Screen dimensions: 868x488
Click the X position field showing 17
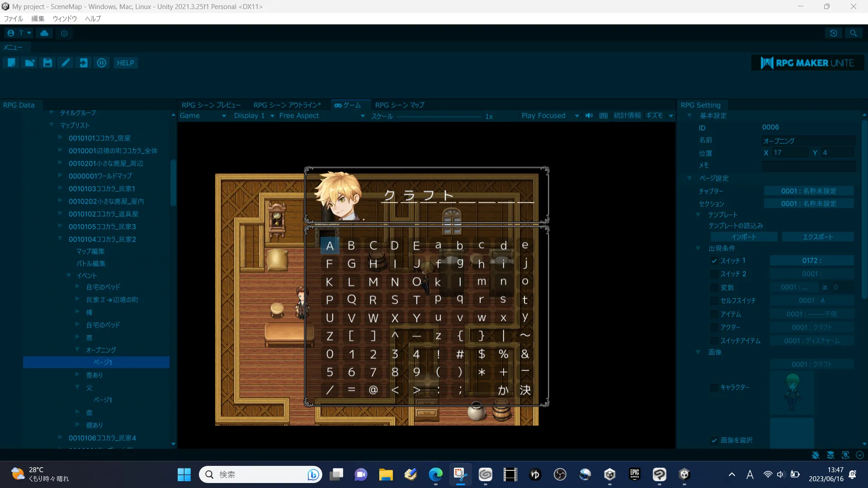[x=790, y=153]
